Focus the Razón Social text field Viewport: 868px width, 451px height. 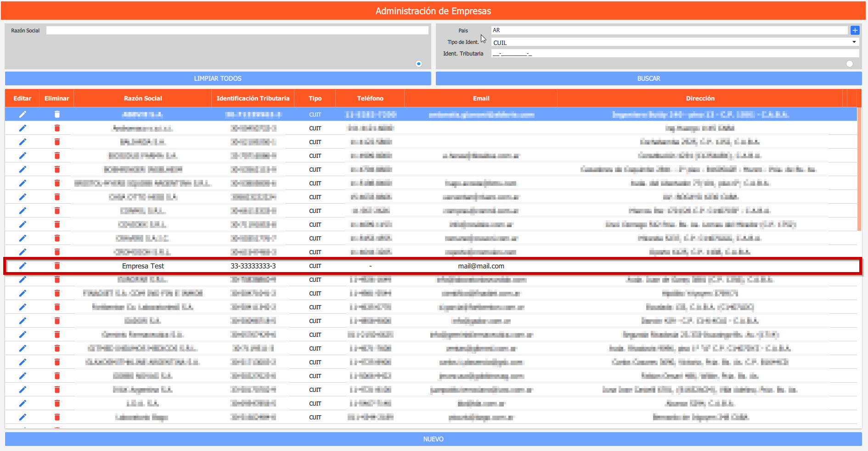(237, 30)
